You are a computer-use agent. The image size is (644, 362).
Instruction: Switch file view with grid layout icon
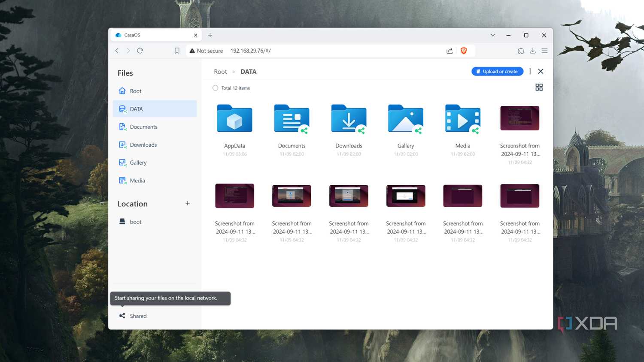click(x=539, y=87)
